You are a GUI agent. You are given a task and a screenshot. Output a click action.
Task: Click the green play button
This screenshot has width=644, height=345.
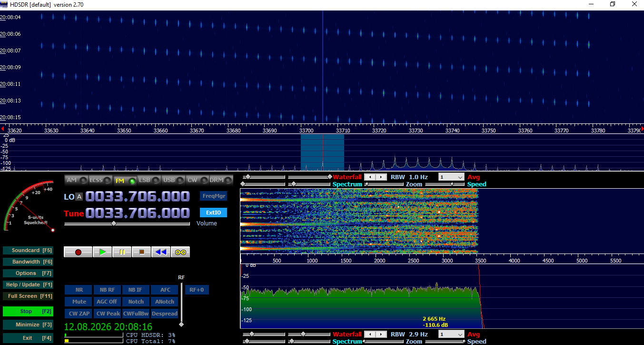point(102,252)
